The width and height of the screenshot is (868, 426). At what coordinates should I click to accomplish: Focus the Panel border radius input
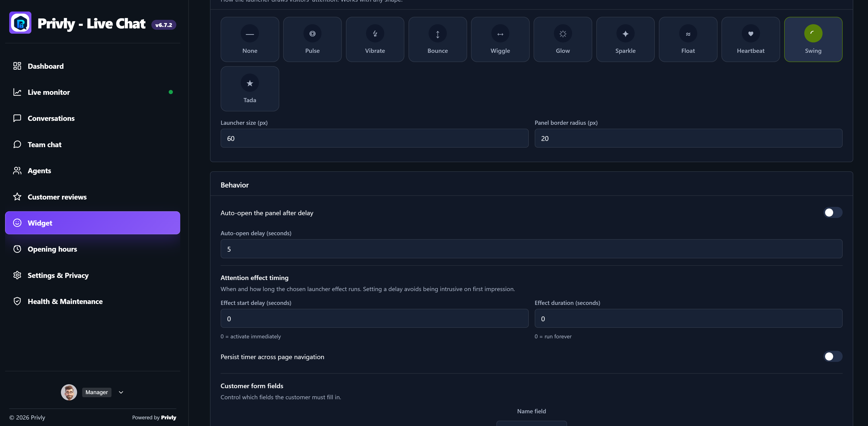[688, 138]
